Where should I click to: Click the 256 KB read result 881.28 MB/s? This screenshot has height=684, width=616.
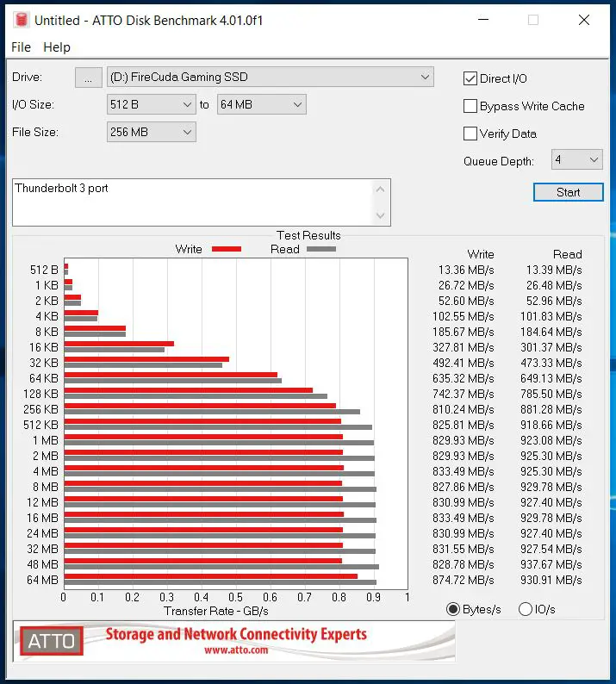coord(551,409)
